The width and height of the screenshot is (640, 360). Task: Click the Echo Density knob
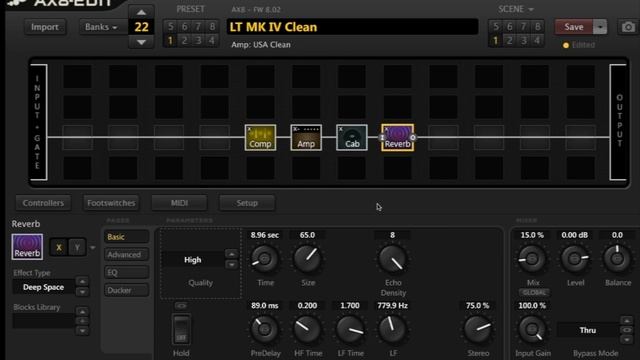tap(393, 259)
